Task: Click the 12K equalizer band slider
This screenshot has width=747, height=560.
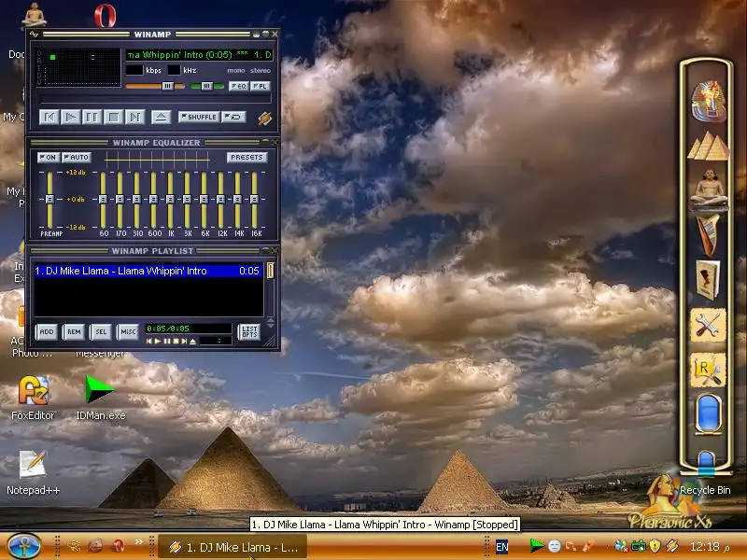Action: (x=220, y=200)
